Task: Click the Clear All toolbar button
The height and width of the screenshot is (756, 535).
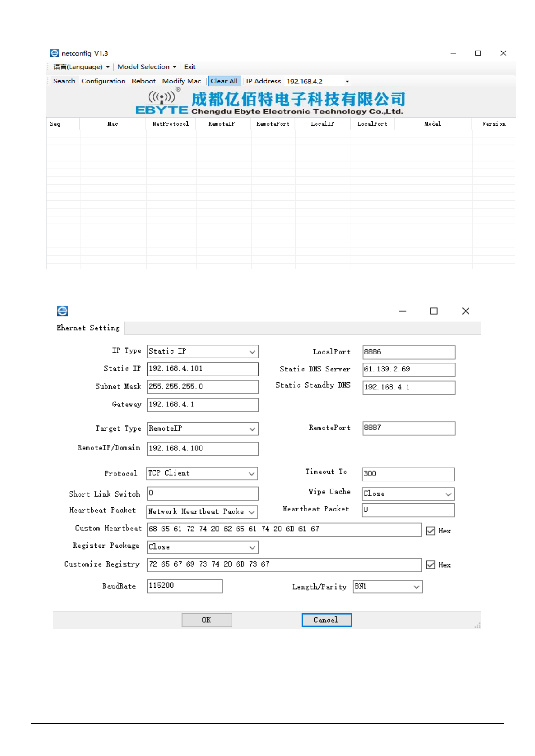Action: [224, 81]
